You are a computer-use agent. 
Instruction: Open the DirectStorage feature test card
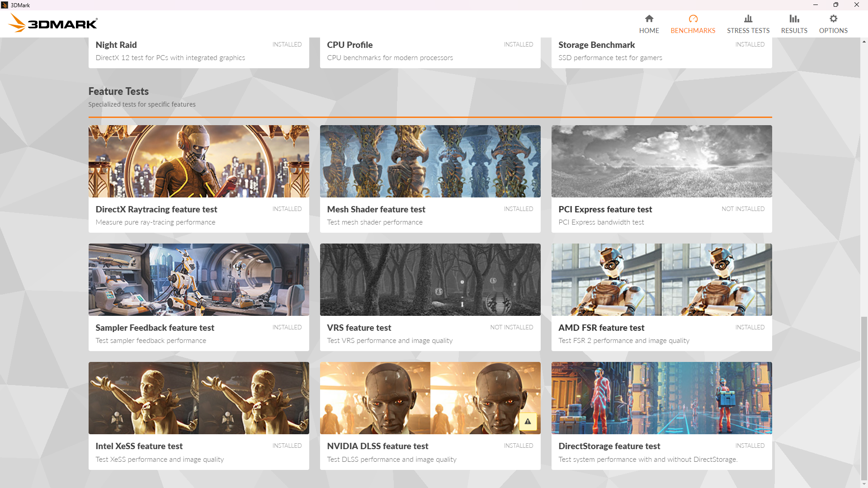pos(661,416)
